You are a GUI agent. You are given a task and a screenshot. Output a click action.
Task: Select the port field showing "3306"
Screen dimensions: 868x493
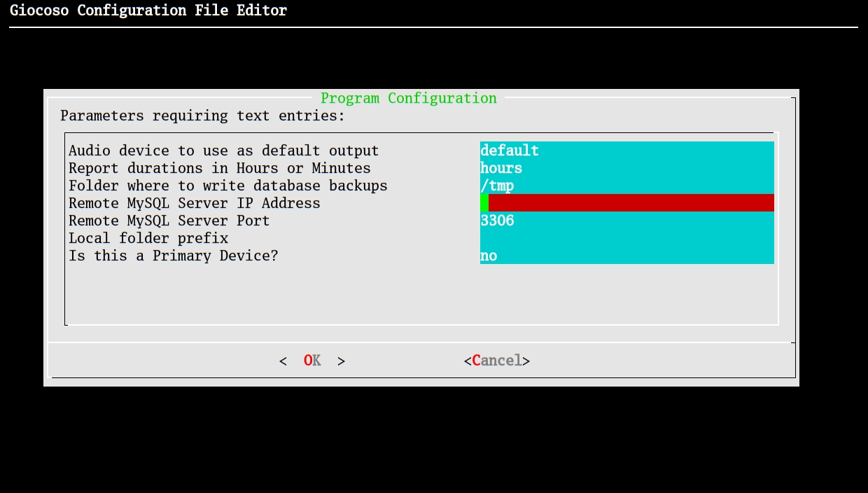[x=626, y=221]
